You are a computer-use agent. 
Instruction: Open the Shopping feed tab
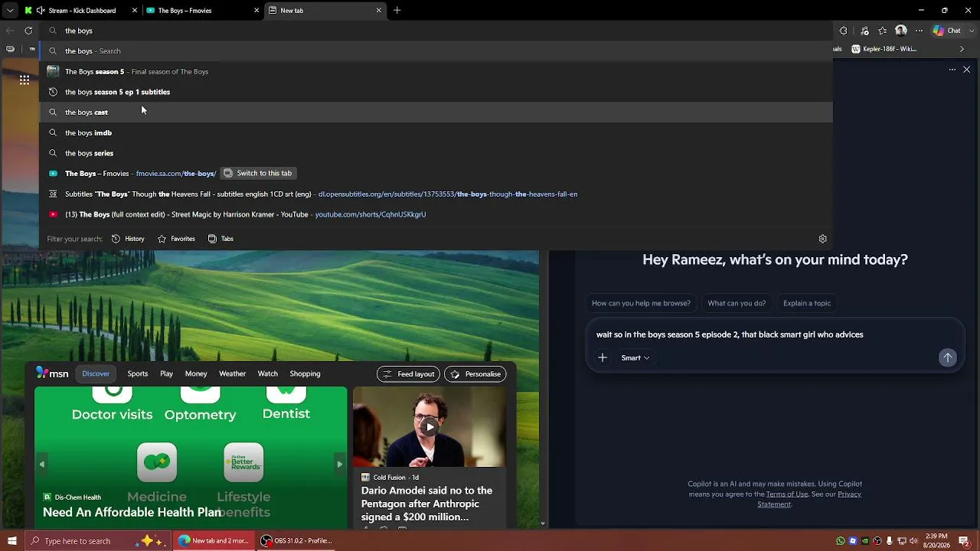(305, 373)
